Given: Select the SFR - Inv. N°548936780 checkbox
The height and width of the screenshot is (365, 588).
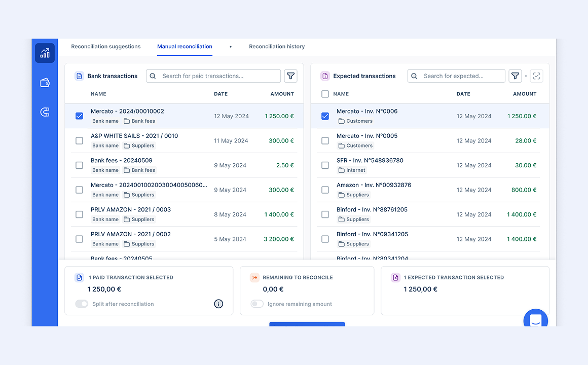Looking at the screenshot, I should pyautogui.click(x=325, y=165).
